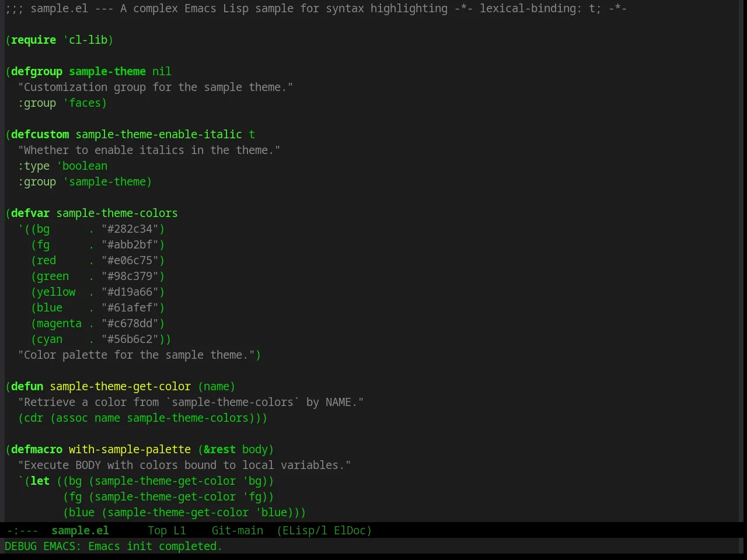Click the 'defvar' keyword

point(30,213)
